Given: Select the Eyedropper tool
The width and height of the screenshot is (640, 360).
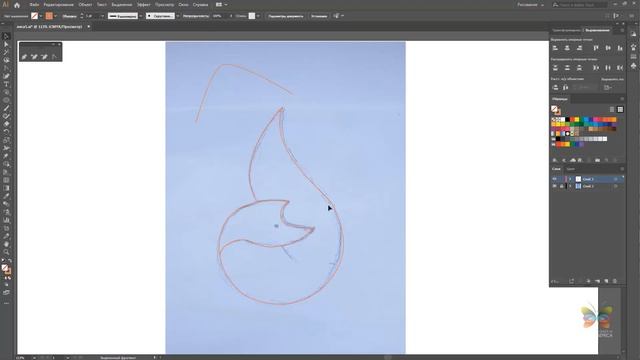Looking at the screenshot, I should pos(6,196).
